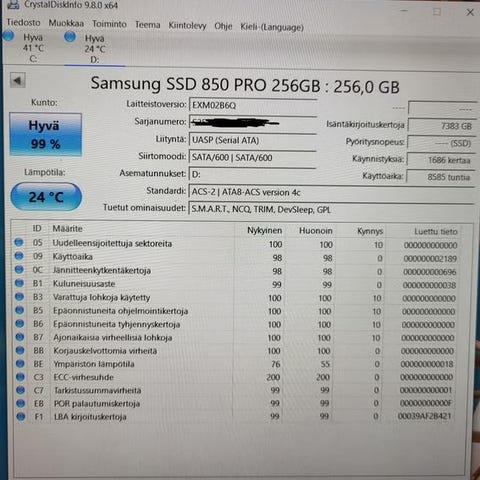The image size is (480, 480).
Task: Select the D: drive status orb
Action: tap(70, 37)
